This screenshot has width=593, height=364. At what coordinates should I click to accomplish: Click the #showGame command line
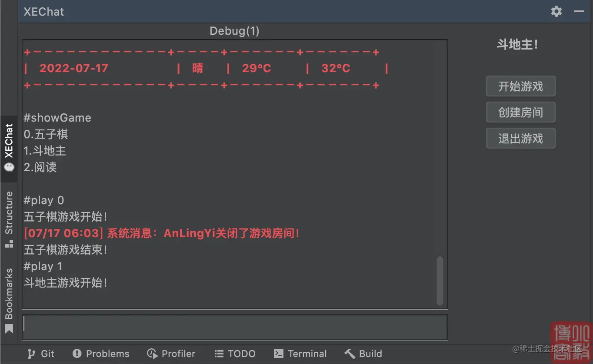57,118
